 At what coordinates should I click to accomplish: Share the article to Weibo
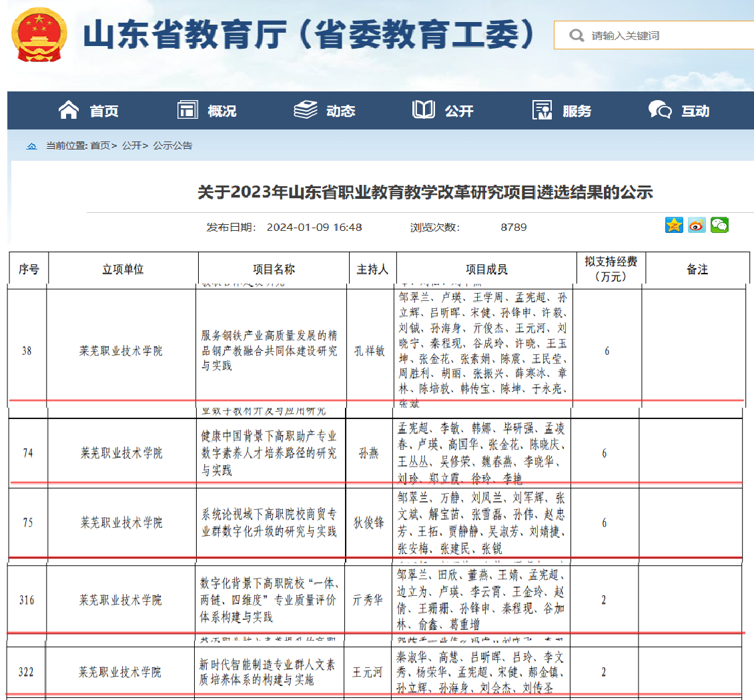click(x=697, y=226)
